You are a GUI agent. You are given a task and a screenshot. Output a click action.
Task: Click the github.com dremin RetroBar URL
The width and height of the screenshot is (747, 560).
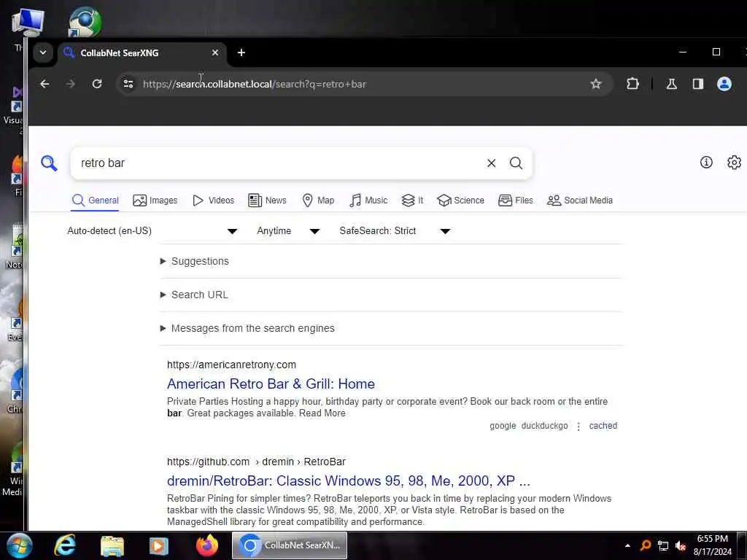(x=256, y=462)
